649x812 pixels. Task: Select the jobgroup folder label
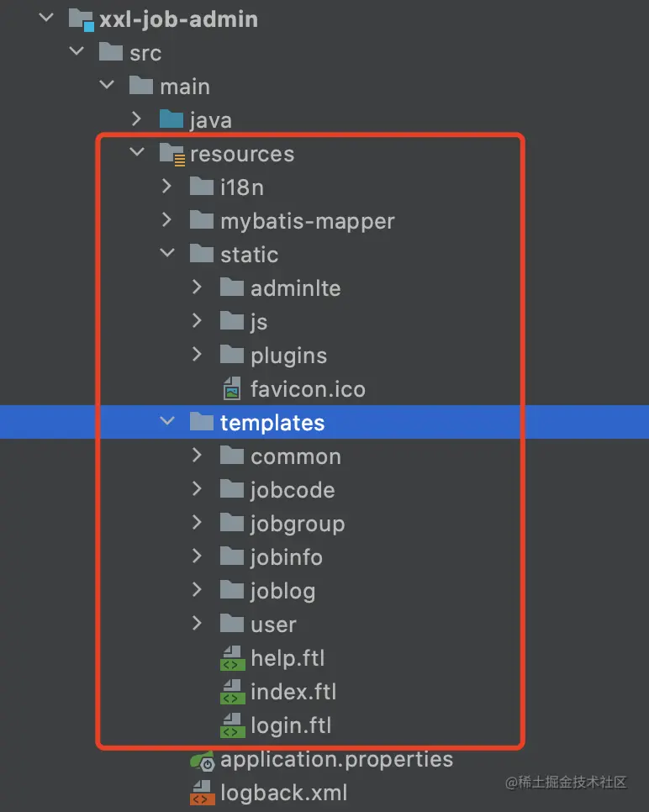coord(297,524)
